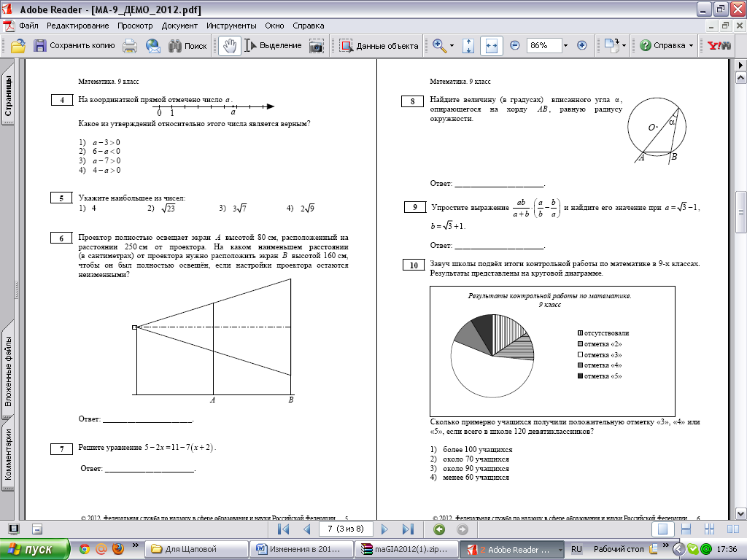Click the arrow above the vertical scrollbar
Image resolution: width=747 pixels, height=560 pixels.
[x=741, y=65]
